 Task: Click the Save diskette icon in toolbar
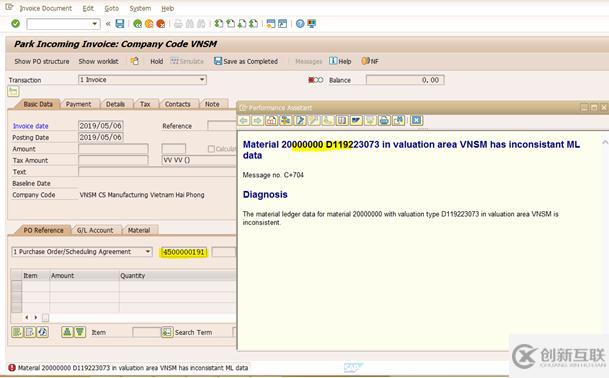tap(120, 24)
